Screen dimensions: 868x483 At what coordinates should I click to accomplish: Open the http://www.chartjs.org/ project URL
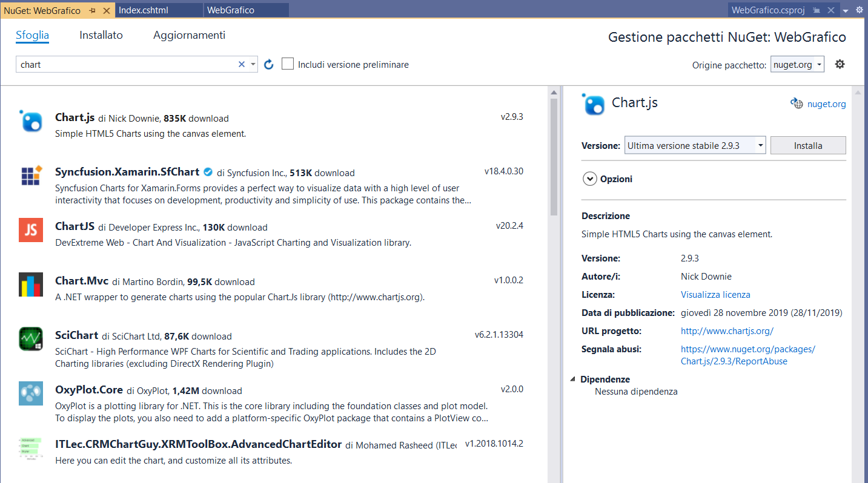point(727,331)
